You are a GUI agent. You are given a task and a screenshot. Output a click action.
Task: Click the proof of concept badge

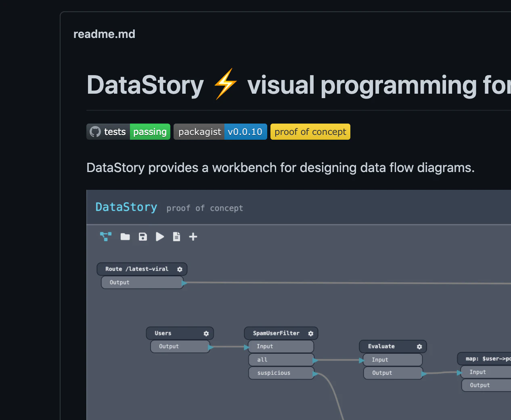click(x=310, y=131)
